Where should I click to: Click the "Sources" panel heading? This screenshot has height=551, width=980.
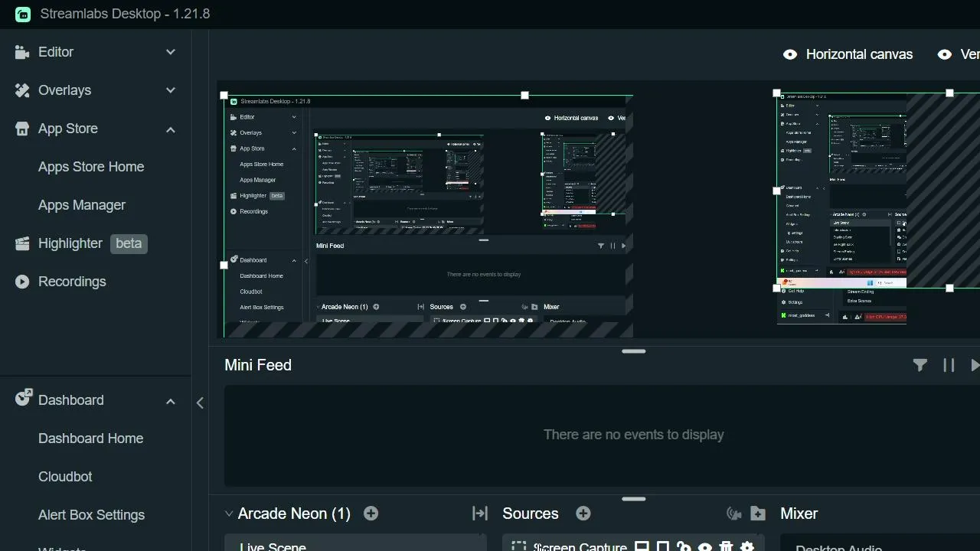pyautogui.click(x=531, y=514)
